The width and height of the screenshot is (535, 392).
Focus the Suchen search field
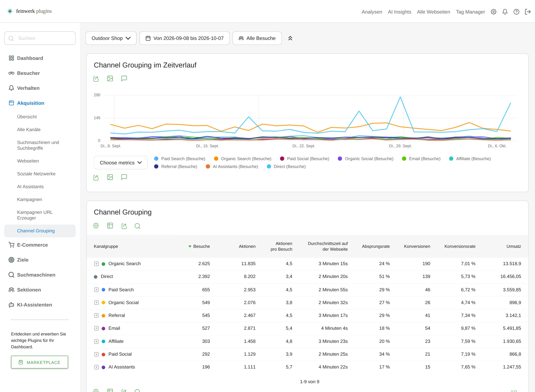[x=40, y=38]
